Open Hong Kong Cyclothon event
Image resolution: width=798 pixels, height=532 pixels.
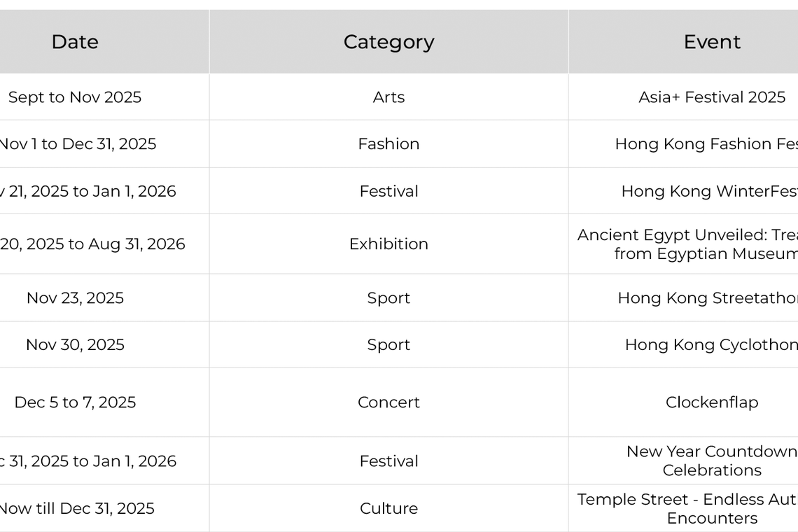[x=710, y=345]
